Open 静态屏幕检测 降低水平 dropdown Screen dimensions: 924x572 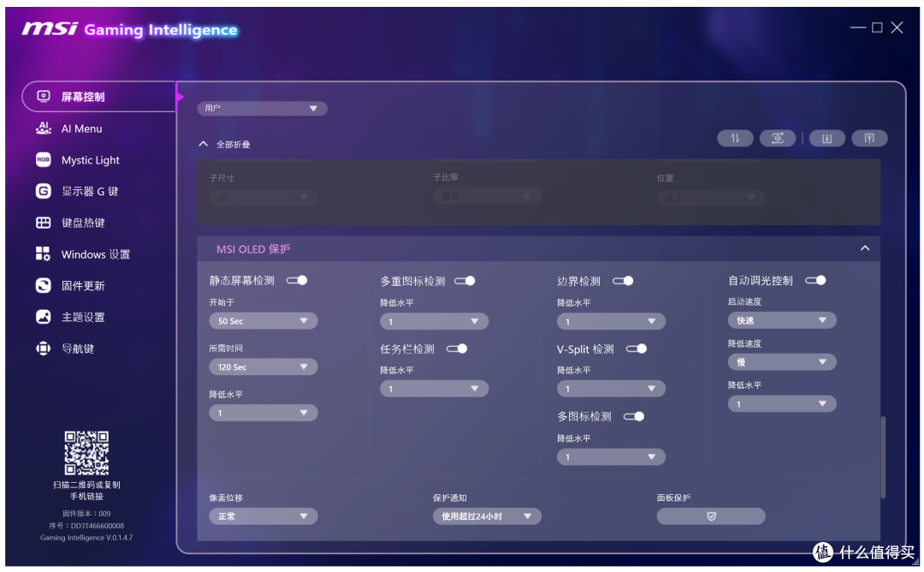[x=263, y=413]
